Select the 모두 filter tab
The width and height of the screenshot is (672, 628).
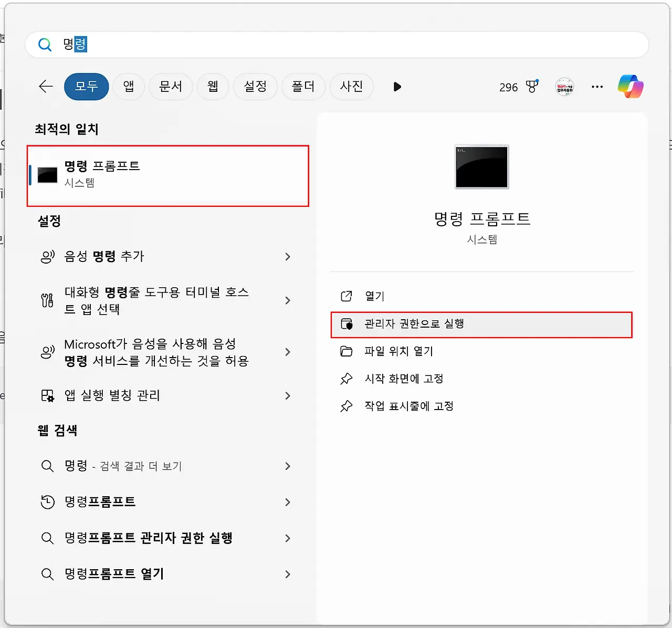86,87
